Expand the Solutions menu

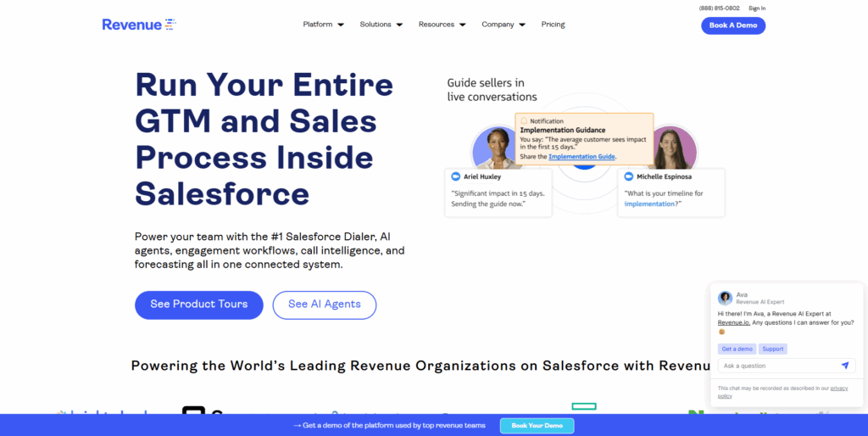pos(381,25)
